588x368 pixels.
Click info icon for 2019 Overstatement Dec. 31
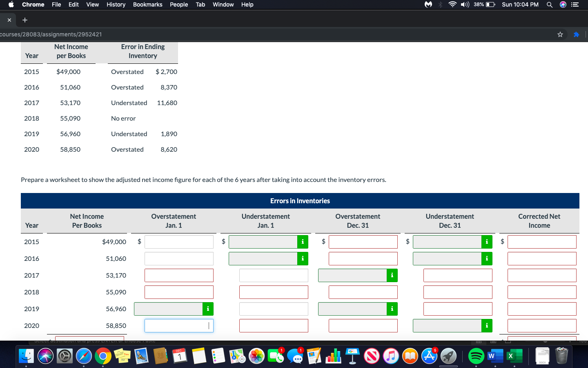[x=392, y=309]
